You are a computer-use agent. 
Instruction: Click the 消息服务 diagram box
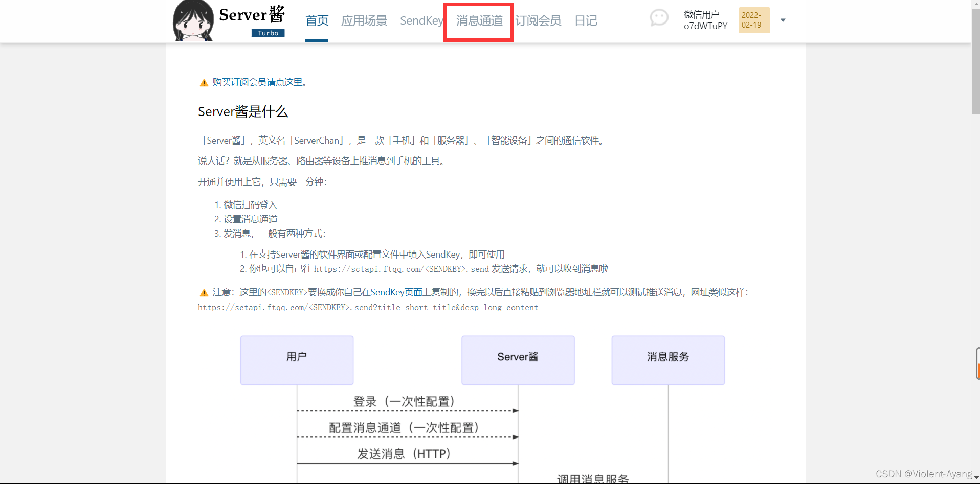click(x=668, y=360)
